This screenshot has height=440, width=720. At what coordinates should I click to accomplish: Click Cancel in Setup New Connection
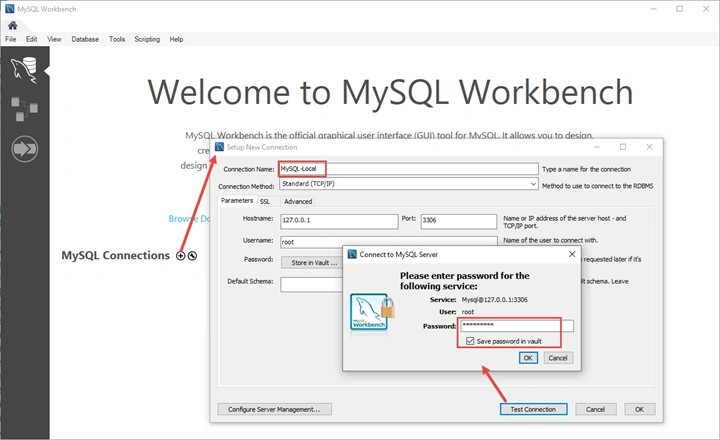click(596, 409)
